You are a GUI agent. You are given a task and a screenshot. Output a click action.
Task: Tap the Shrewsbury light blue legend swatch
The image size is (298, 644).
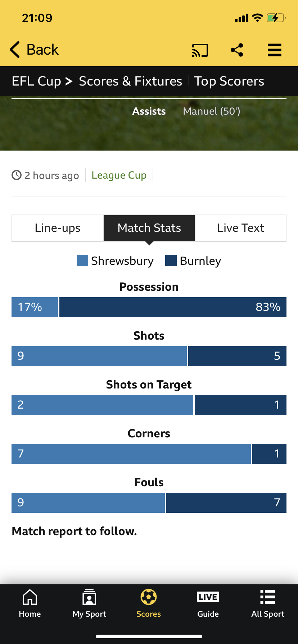pyautogui.click(x=82, y=261)
